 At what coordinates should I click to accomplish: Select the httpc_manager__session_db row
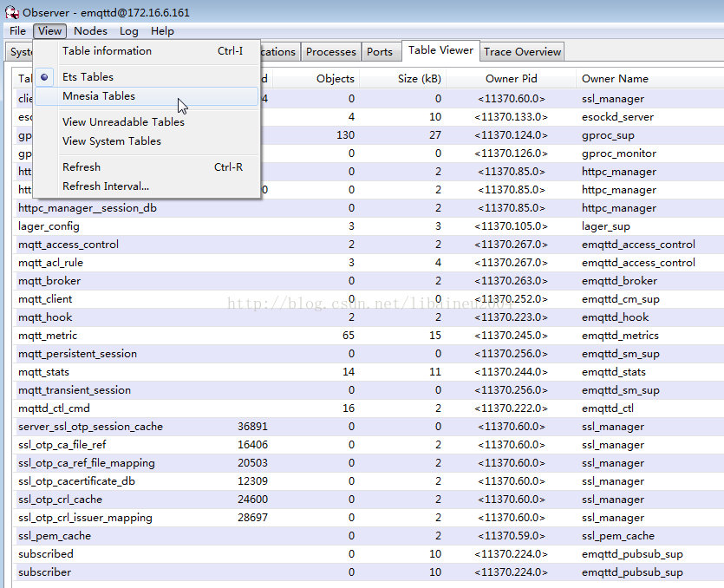369,208
